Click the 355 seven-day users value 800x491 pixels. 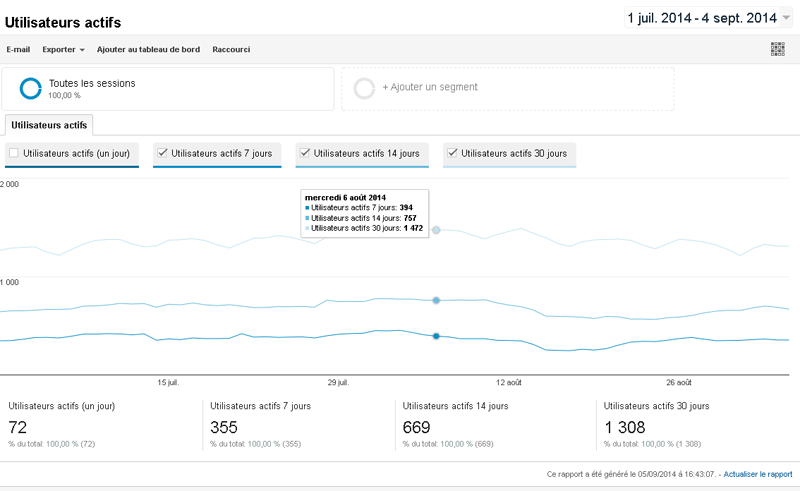click(x=223, y=427)
